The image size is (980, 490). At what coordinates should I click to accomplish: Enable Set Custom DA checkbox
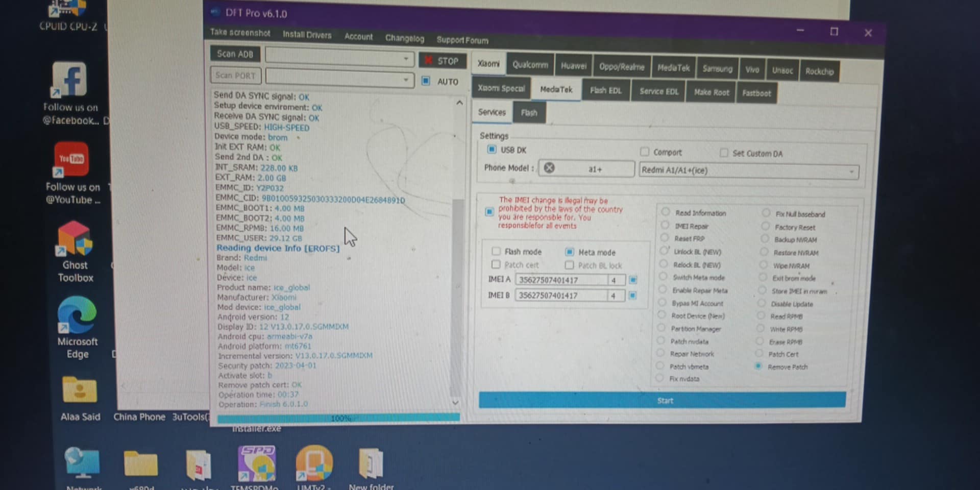coord(724,153)
